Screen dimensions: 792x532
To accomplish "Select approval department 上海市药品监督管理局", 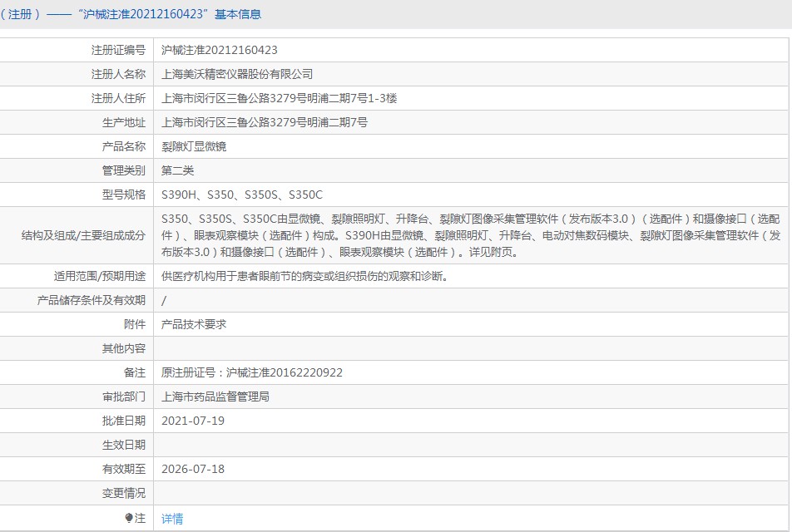I will [215, 397].
